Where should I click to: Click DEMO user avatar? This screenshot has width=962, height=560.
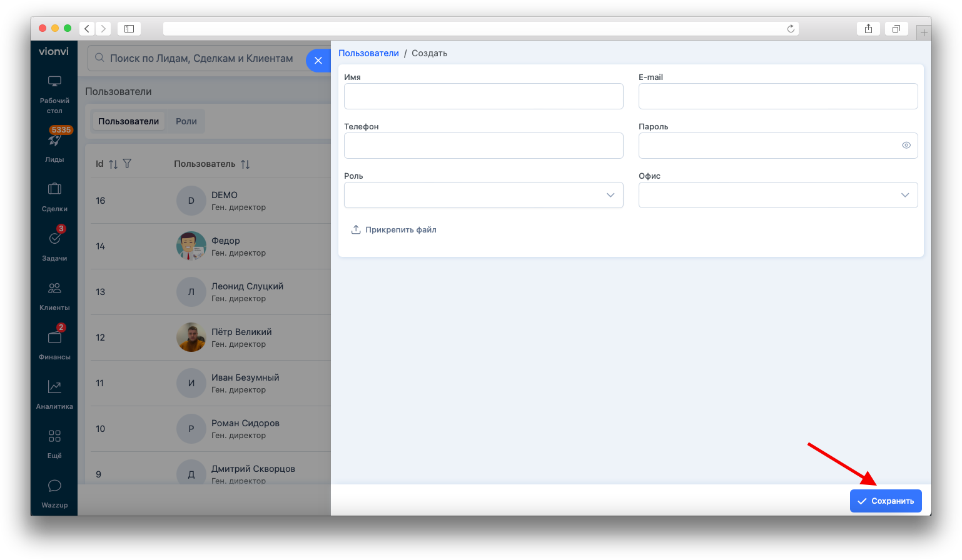click(191, 201)
